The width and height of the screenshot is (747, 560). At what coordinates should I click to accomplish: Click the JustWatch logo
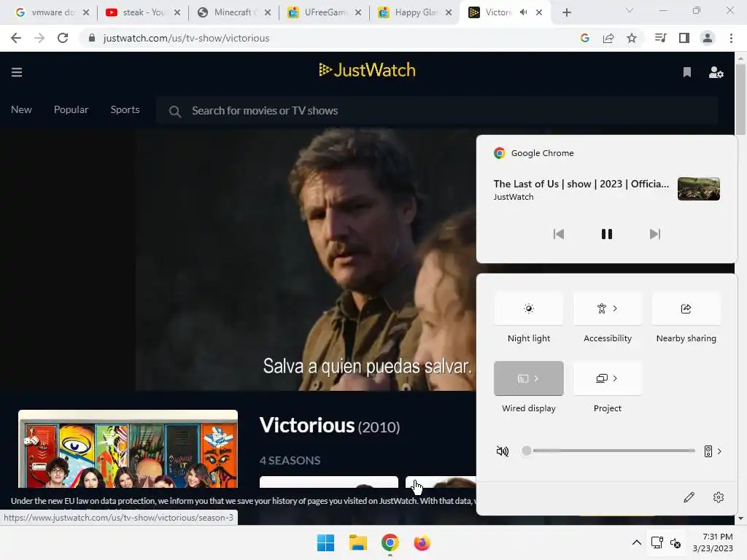(368, 70)
